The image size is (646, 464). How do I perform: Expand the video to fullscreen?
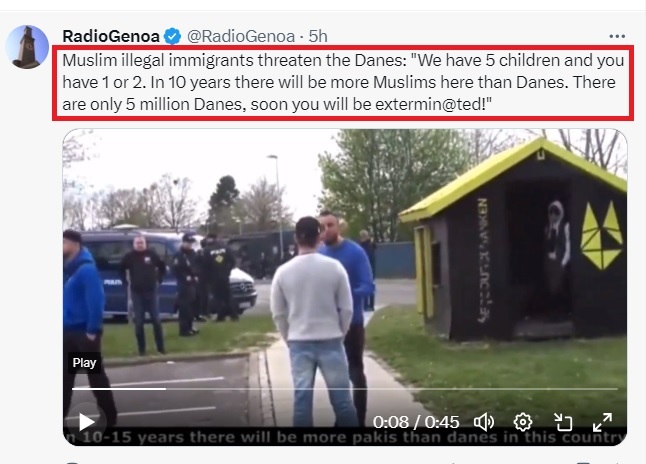[x=602, y=422]
